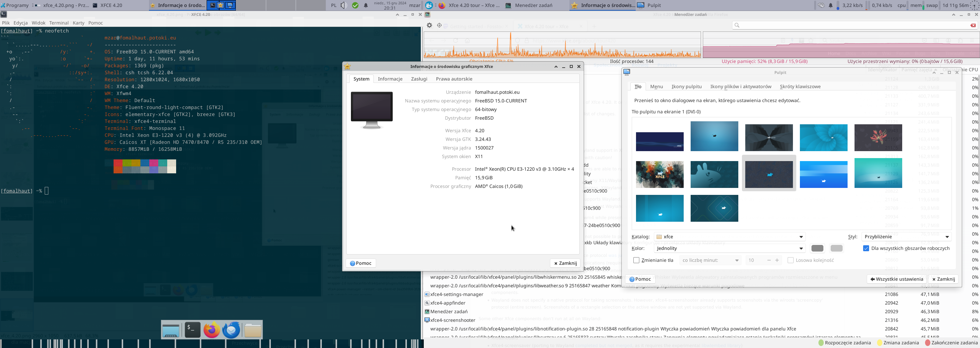Click the green checkmark status icon in the panel

point(355,5)
